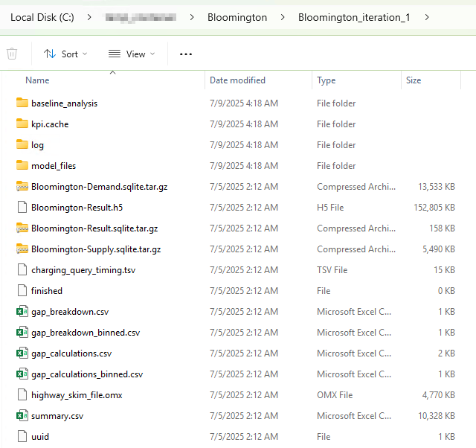Select gap_breakdown.csv file name

[70, 312]
